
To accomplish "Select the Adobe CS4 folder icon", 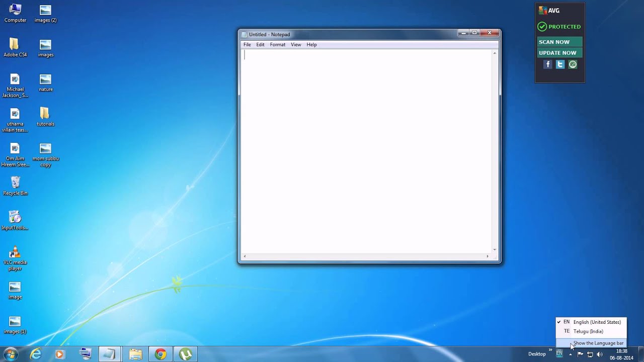I will coord(15,48).
